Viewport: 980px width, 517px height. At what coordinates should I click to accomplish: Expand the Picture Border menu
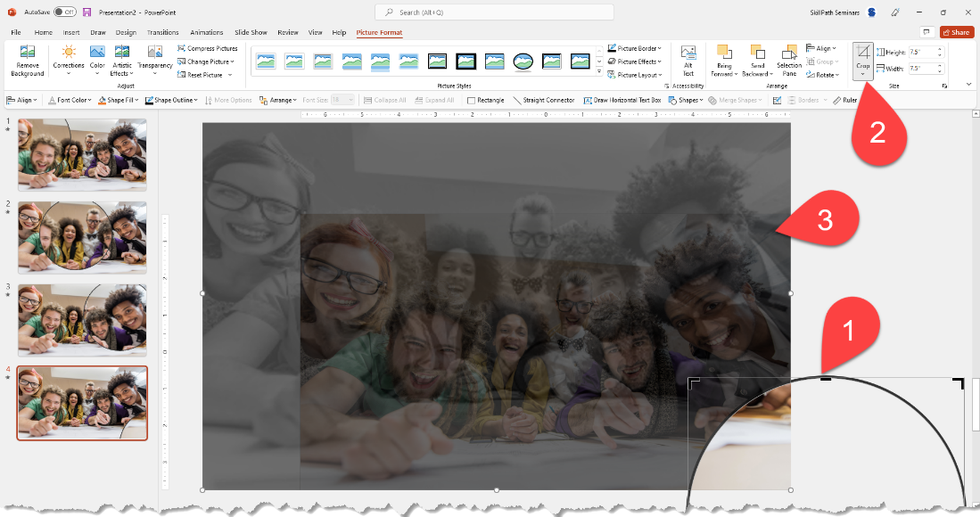point(634,48)
